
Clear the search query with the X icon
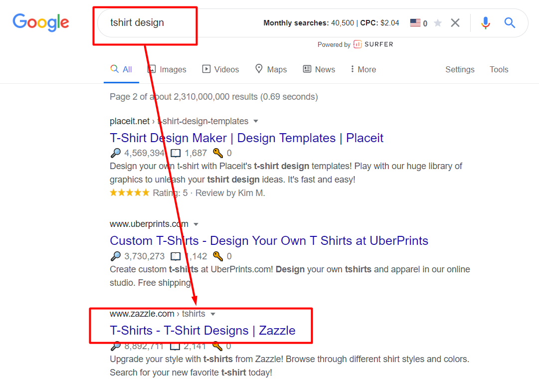(455, 22)
